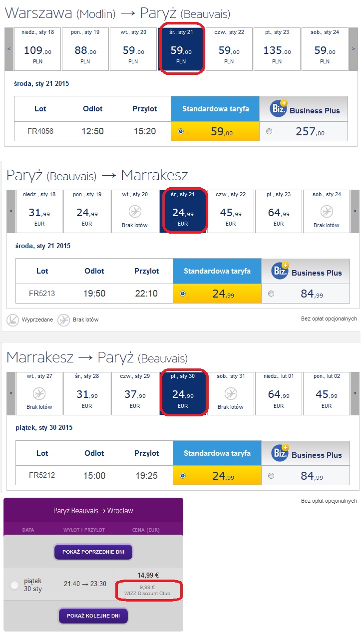Show the next week for Marrakesz–Paryż dates
The image size is (361, 644).
[x=355, y=393]
